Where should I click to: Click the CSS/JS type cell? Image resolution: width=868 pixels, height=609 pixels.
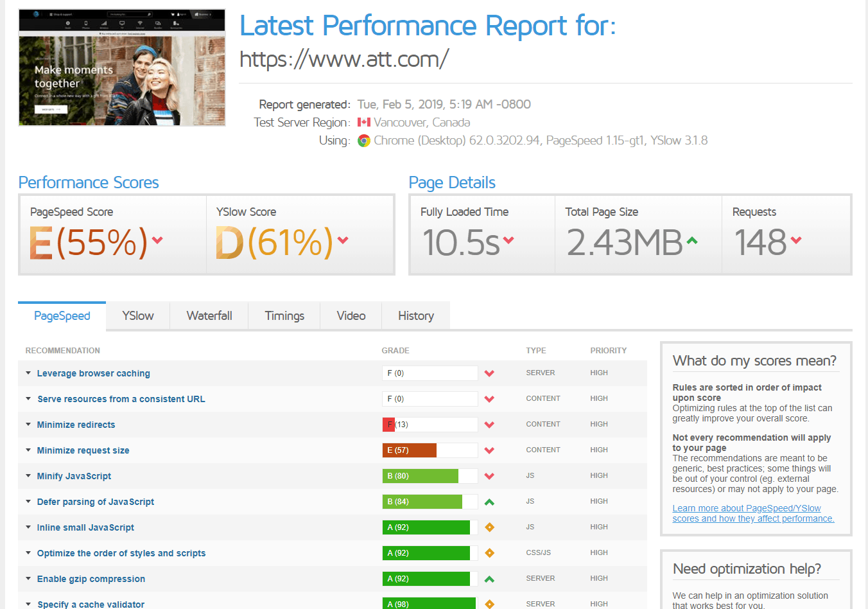[x=539, y=552]
